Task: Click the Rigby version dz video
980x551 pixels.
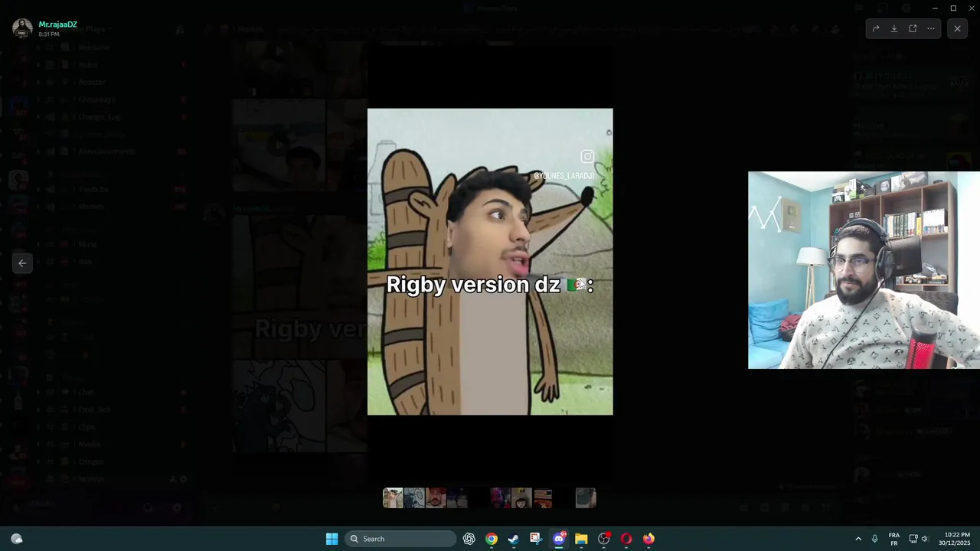Action: (490, 262)
